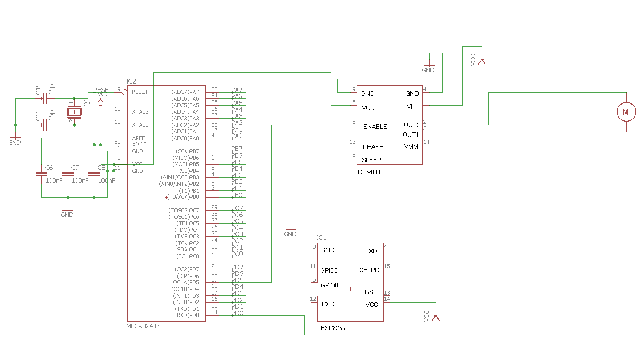Click the ESP8266 part label
The width and height of the screenshot is (644, 344).
click(333, 328)
